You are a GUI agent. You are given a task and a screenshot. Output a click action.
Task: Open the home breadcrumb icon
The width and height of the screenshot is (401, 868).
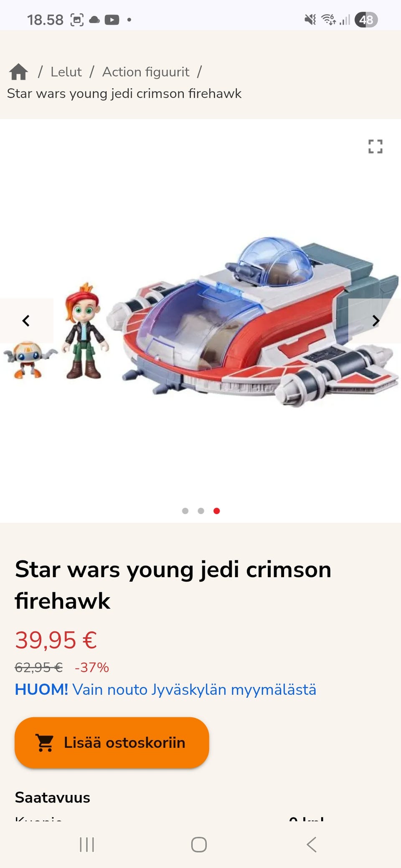tap(19, 72)
